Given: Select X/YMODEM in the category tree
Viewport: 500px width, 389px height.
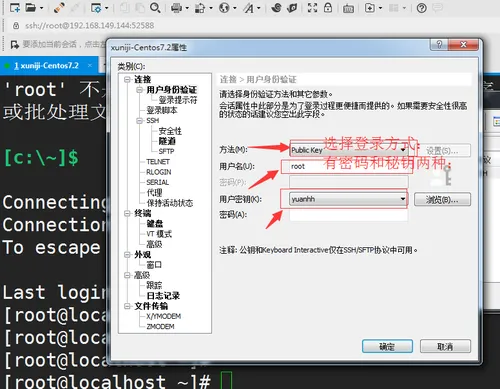Looking at the screenshot, I should pyautogui.click(x=164, y=316).
